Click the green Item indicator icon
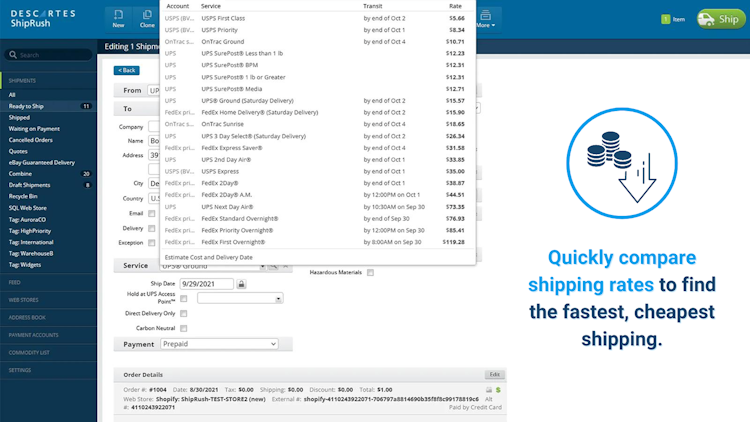 coord(665,19)
